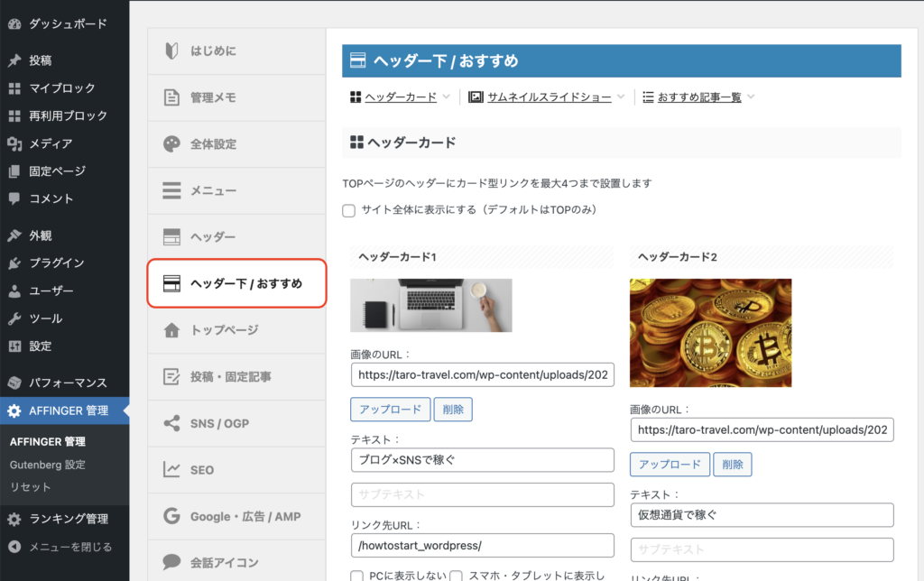Click the user icon beside ユーザー
This screenshot has height=581, width=924.
coord(14,291)
